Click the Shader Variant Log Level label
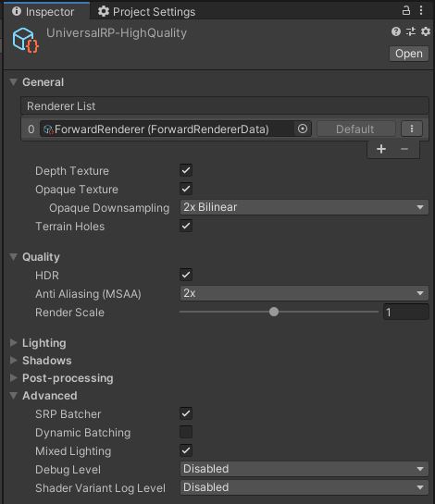Image resolution: width=435 pixels, height=504 pixels. (x=100, y=488)
